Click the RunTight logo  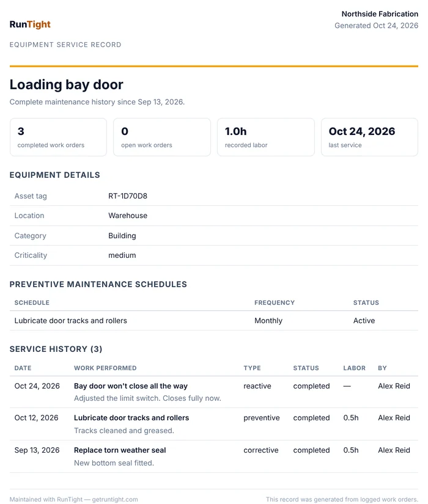[30, 24]
